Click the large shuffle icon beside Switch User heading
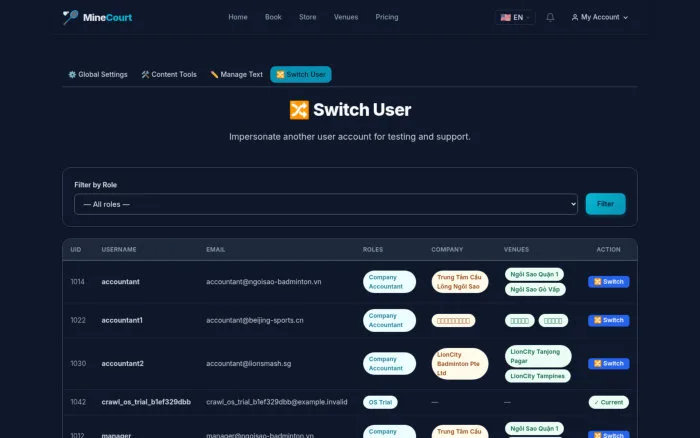This screenshot has height=438, width=700. [x=299, y=110]
